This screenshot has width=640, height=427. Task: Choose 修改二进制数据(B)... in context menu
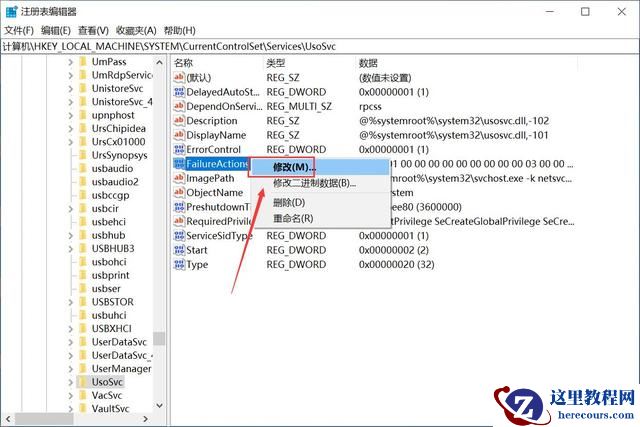coord(320,183)
